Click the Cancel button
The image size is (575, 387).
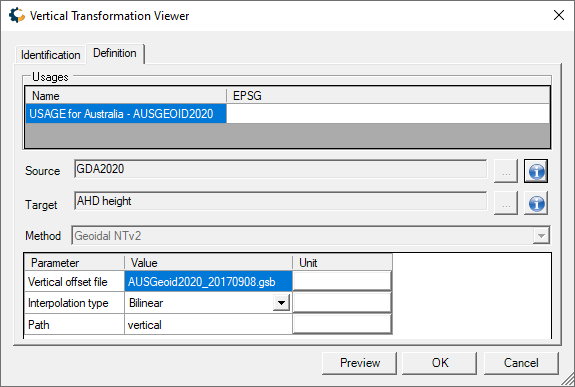click(521, 363)
